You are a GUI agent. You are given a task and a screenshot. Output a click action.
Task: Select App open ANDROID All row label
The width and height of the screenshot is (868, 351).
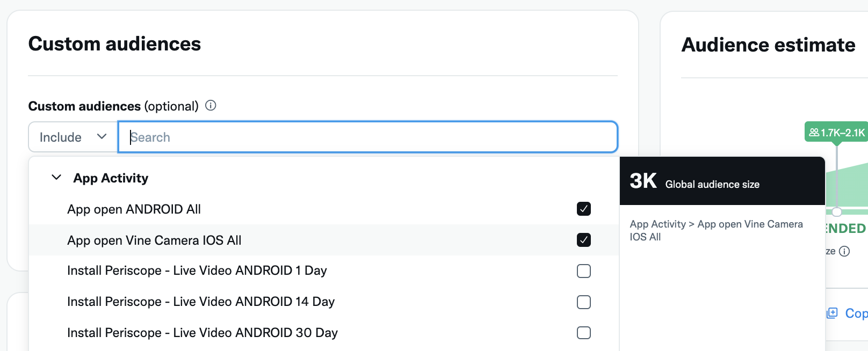point(134,209)
